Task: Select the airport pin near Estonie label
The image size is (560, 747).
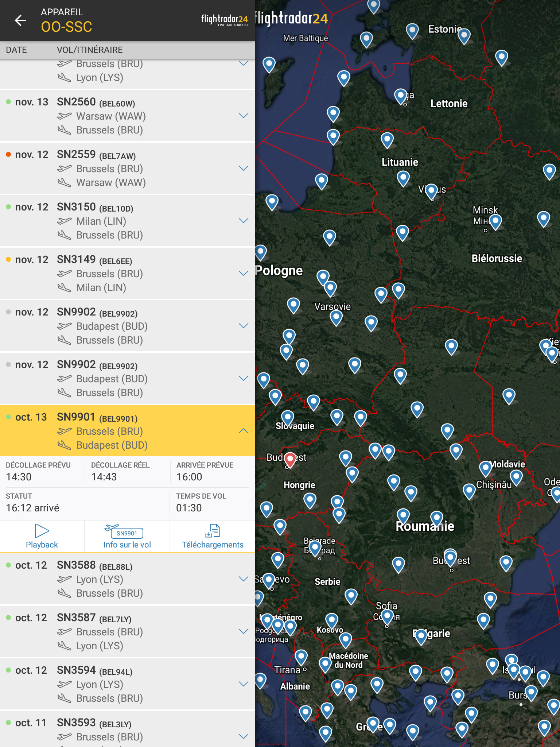Action: pyautogui.click(x=464, y=36)
